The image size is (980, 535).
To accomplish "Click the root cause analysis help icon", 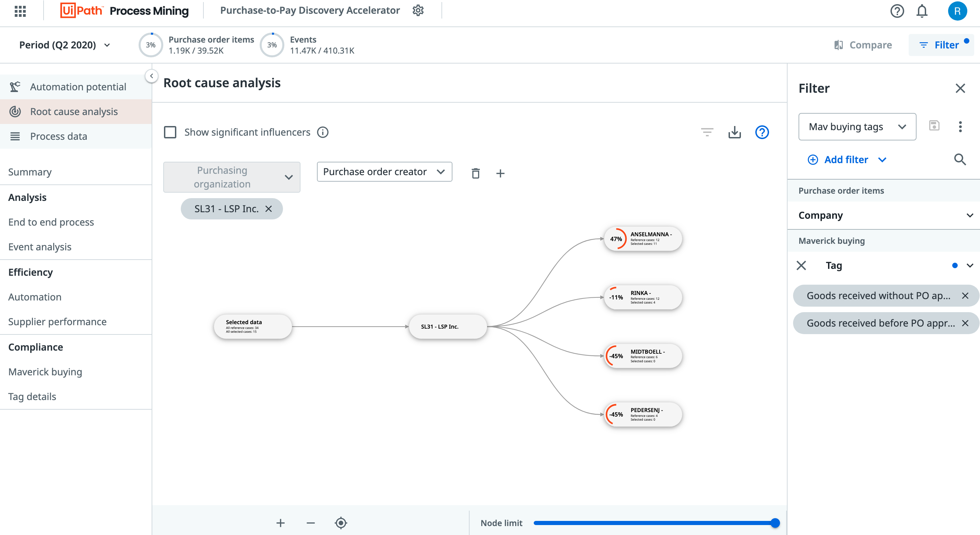I will 761,132.
